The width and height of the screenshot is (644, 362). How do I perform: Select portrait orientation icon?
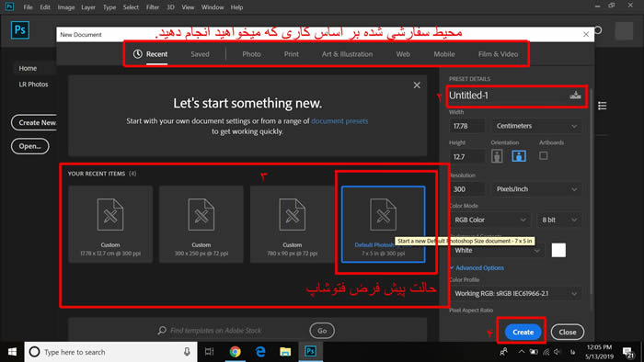[497, 156]
